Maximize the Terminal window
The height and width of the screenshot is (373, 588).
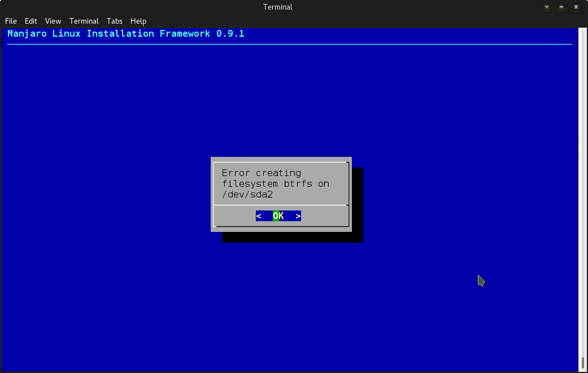click(561, 7)
